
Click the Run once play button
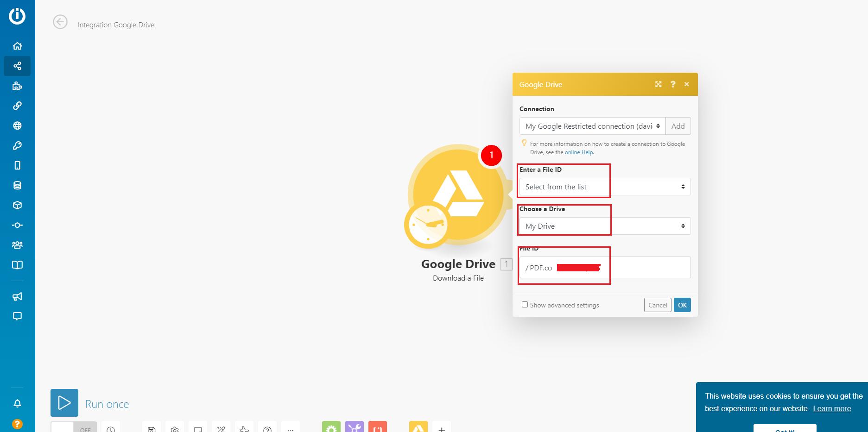click(x=64, y=403)
